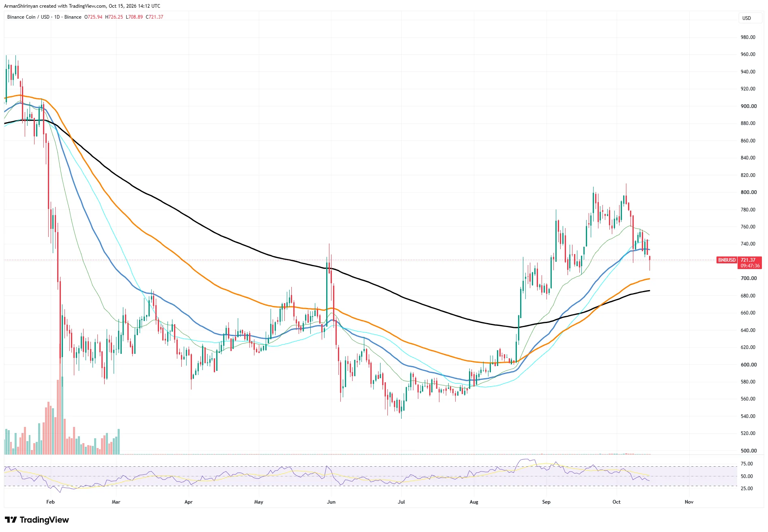Click the Jun label on time axis

331,502
